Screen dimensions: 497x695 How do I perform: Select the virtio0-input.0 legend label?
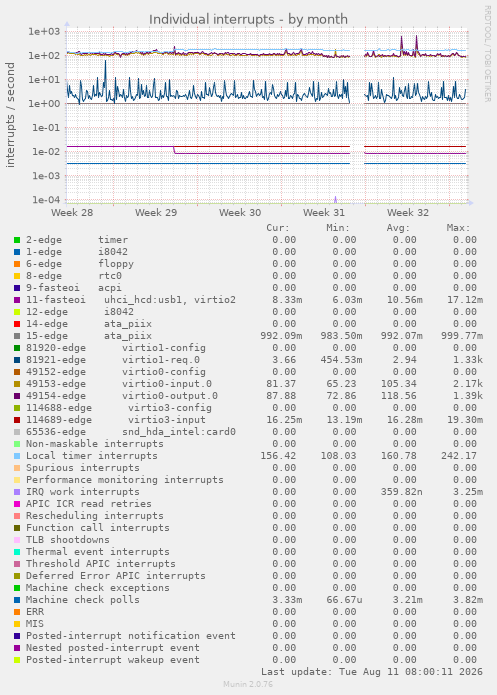click(x=167, y=384)
